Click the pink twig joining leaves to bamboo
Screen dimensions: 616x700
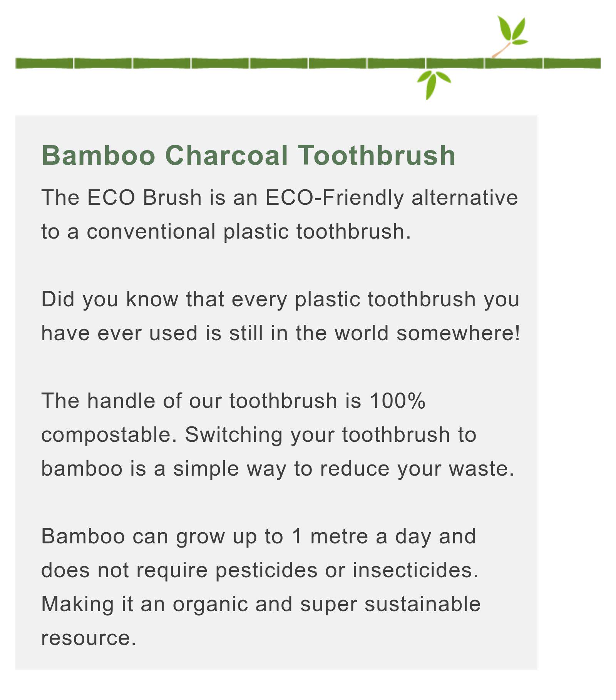click(x=500, y=51)
